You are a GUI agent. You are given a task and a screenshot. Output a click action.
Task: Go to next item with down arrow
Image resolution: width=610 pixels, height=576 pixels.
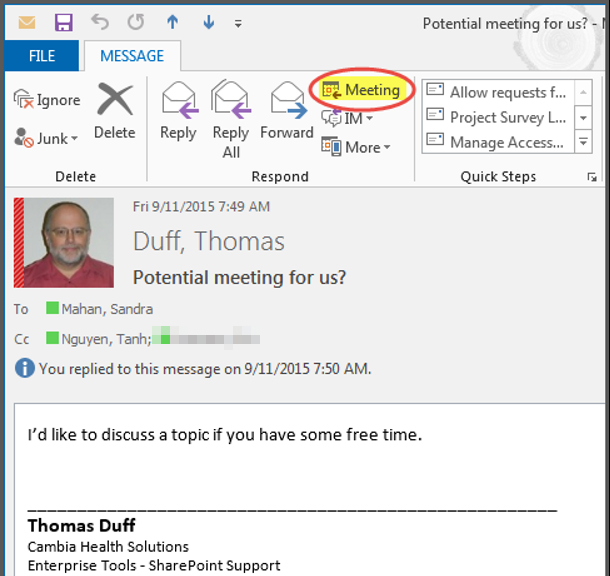click(207, 22)
